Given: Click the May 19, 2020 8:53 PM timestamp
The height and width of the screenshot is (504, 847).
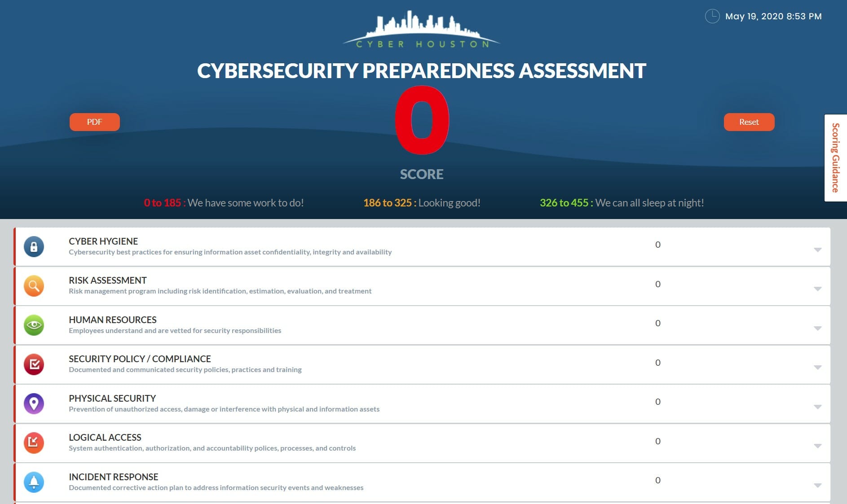Looking at the screenshot, I should point(773,17).
